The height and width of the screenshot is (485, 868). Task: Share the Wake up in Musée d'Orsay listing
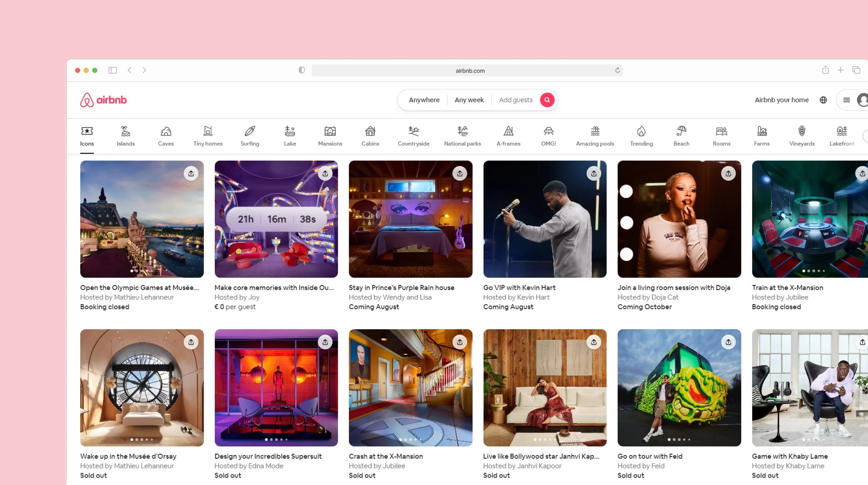191,342
